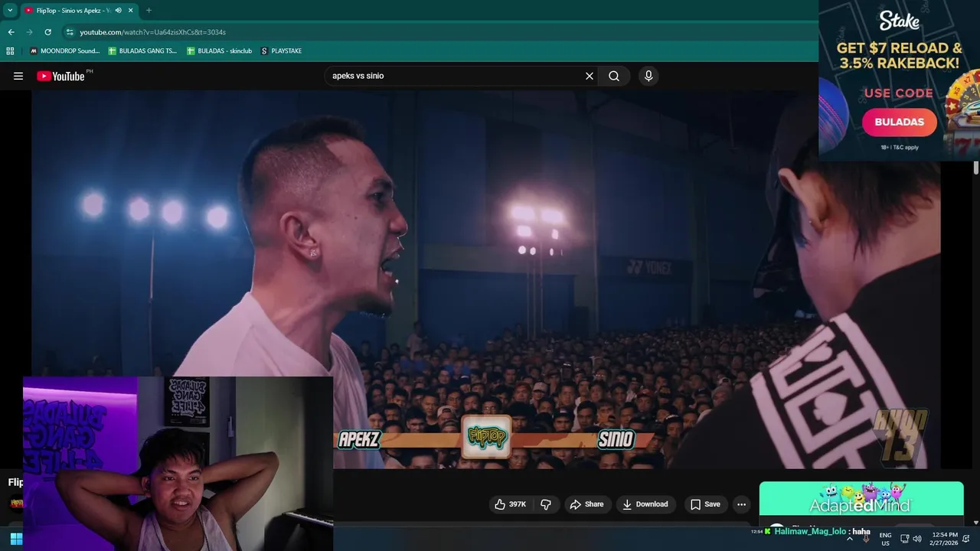Image resolution: width=980 pixels, height=551 pixels.
Task: Like the video (397K thumbs up)
Action: pos(510,504)
